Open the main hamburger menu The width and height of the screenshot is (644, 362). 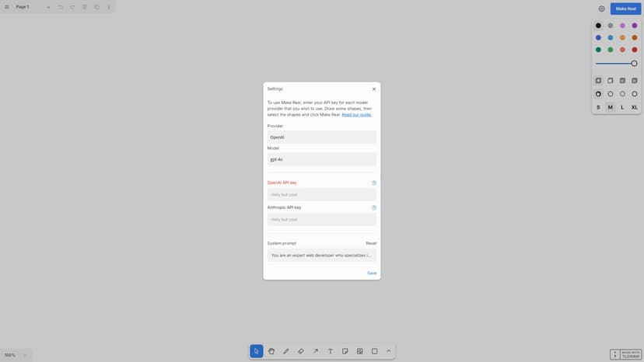point(6,7)
